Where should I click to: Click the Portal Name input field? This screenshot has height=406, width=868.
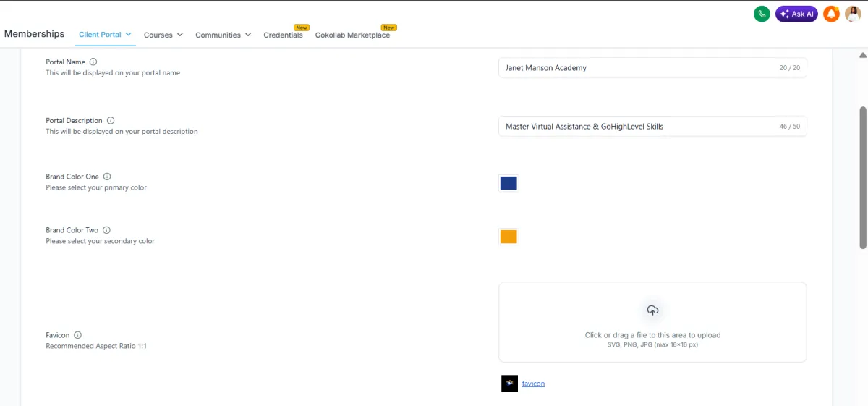652,67
